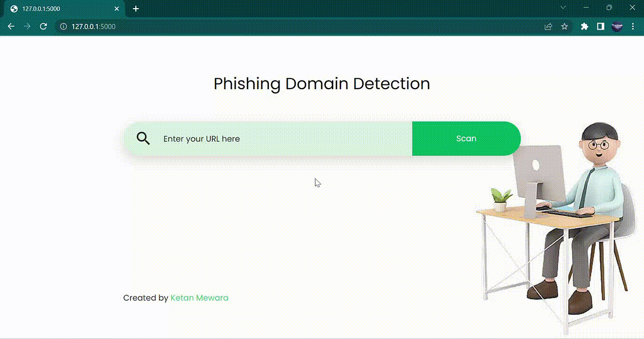Viewport: 644px width, 339px height.
Task: Open the tab search chevron
Action: pos(563,8)
